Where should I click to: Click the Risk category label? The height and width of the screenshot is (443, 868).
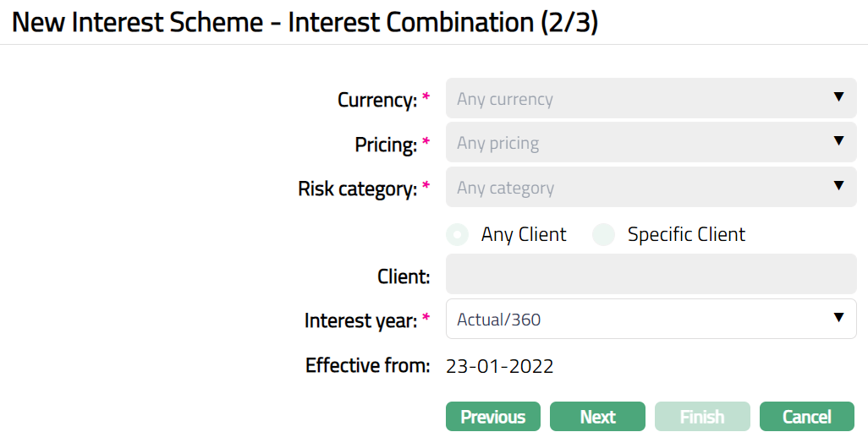(x=357, y=189)
